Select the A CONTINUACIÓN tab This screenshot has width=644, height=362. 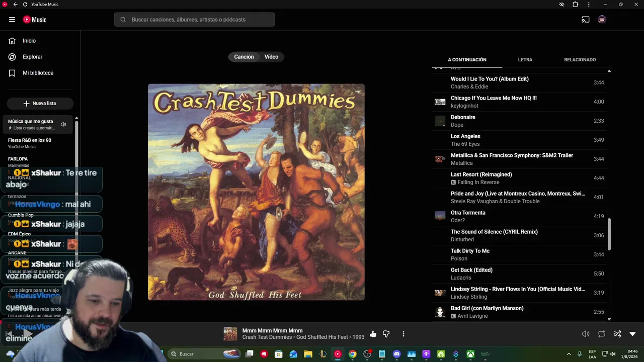click(x=467, y=60)
